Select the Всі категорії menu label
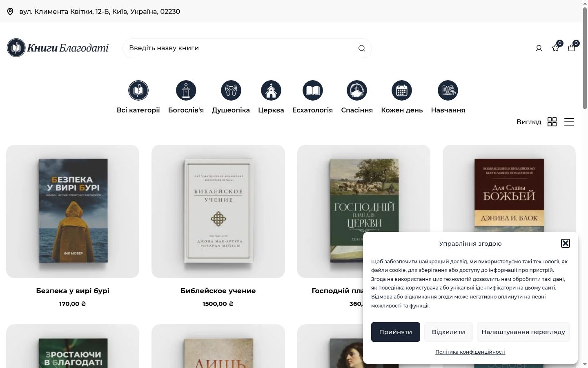This screenshot has height=368, width=588. coord(138,110)
